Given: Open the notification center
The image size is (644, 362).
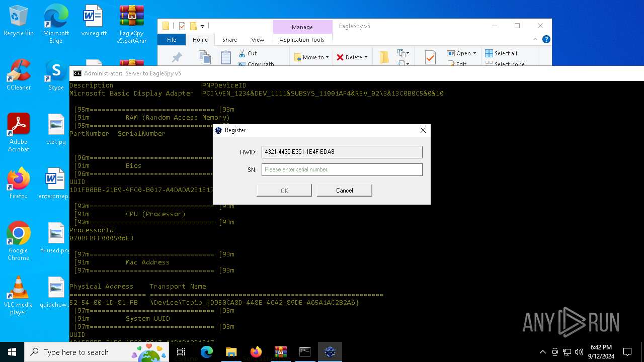Looking at the screenshot, I should (627, 352).
